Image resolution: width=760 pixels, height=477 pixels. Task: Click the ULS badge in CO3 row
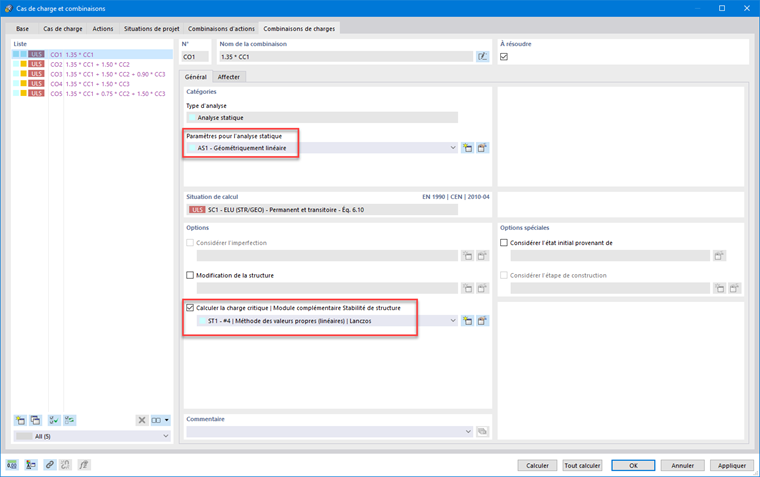point(36,74)
